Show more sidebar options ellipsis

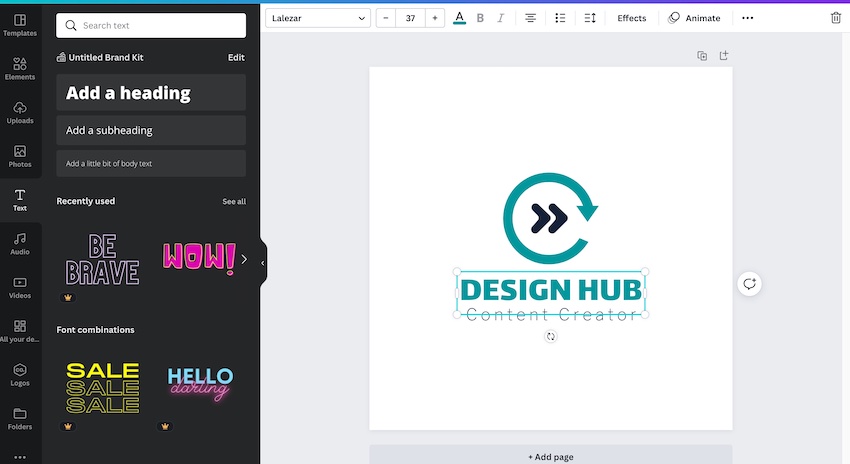pos(20,457)
